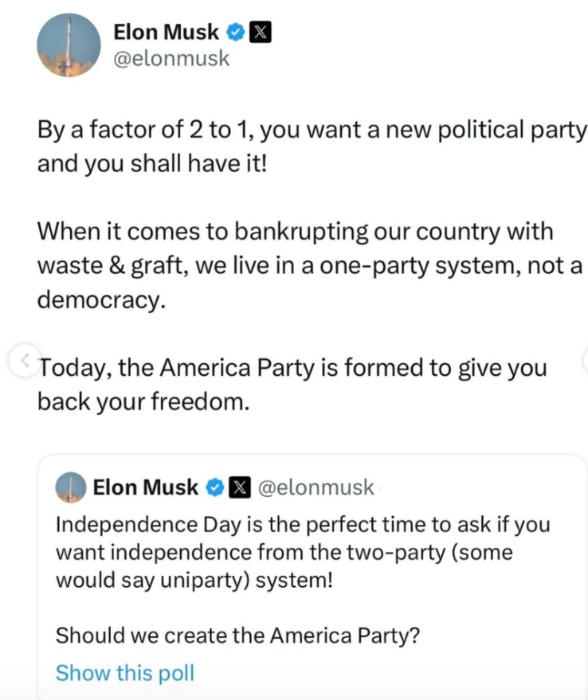Open the Elon Musk name at top of post
The image size is (588, 700).
pos(166,33)
